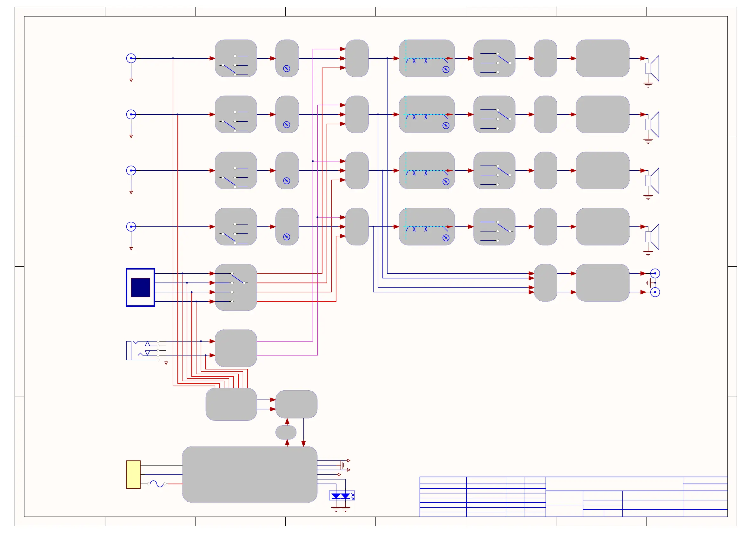The image size is (756, 534).
Task: Click the dual LED symbol near power block
Action: pyautogui.click(x=342, y=496)
